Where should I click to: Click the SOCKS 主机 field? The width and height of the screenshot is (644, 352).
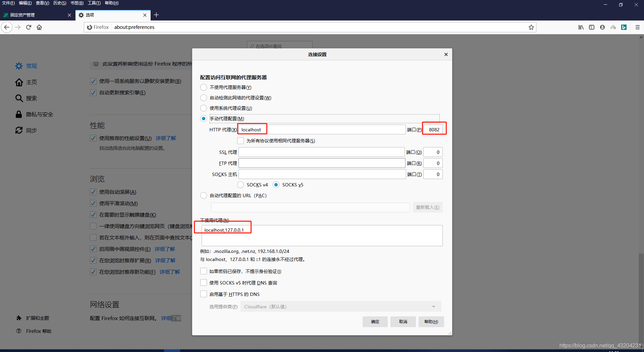click(322, 174)
